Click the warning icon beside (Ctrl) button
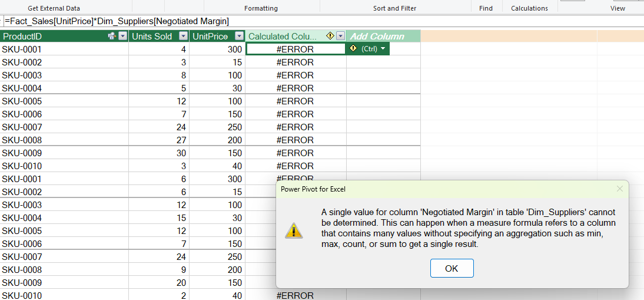Viewport: 644px width, 300px height. pos(353,49)
